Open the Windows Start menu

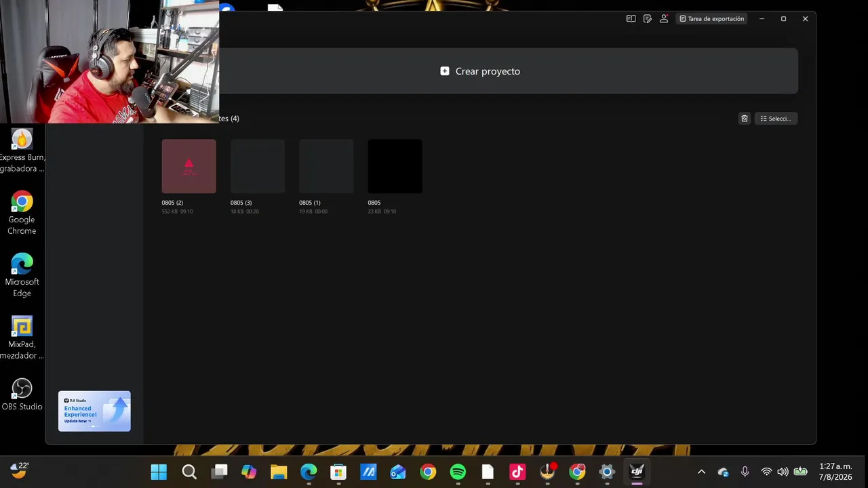(x=159, y=472)
